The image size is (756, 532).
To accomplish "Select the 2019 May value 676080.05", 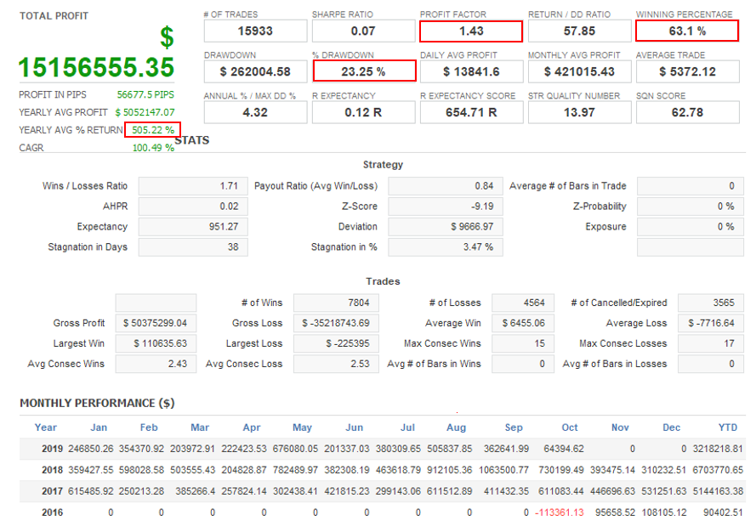I will point(295,449).
